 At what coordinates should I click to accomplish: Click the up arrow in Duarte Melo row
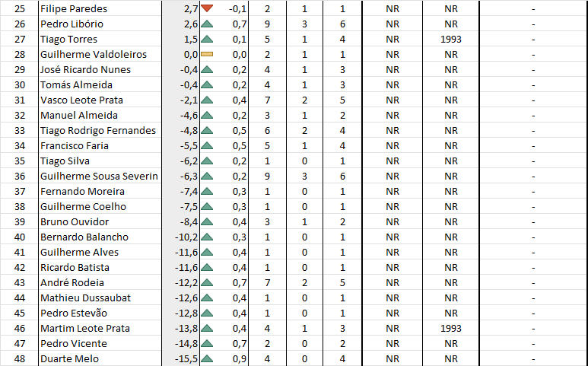pos(207,359)
